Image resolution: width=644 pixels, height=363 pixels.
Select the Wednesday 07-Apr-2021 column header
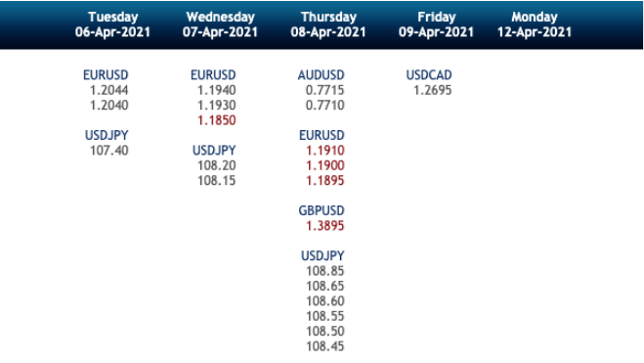(x=221, y=24)
